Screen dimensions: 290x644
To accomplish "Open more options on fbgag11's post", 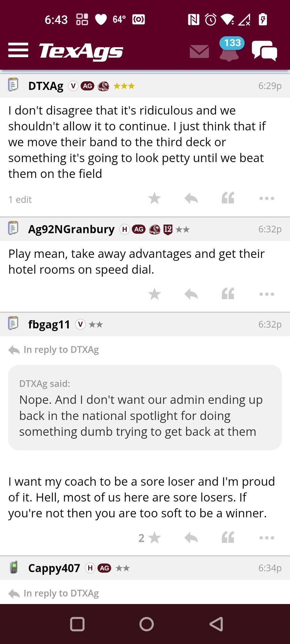I will tap(267, 538).
